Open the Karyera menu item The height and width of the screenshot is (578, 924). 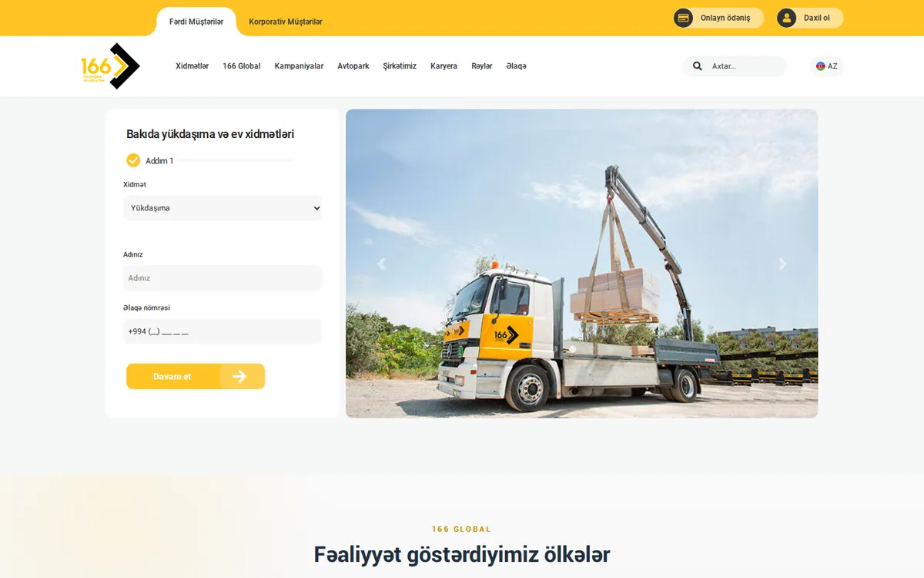[444, 66]
